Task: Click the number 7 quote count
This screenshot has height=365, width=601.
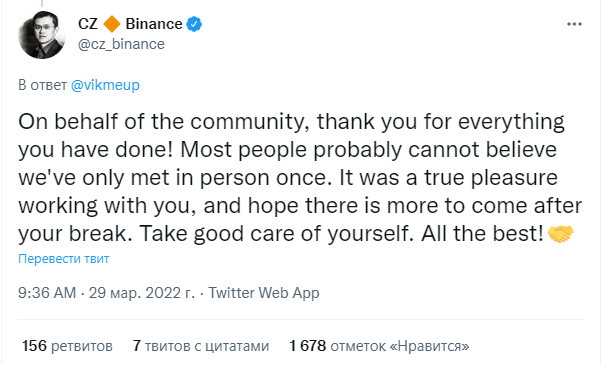Action: coord(137,346)
